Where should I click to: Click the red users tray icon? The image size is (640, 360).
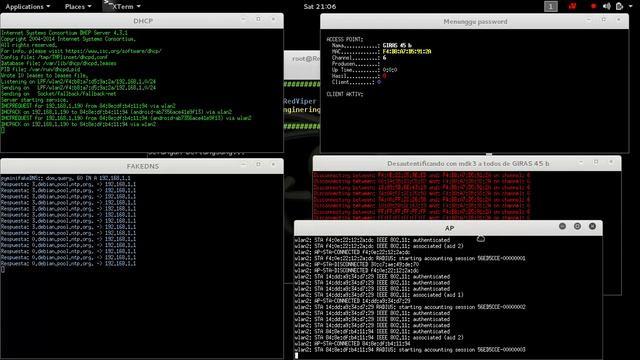[573, 6]
